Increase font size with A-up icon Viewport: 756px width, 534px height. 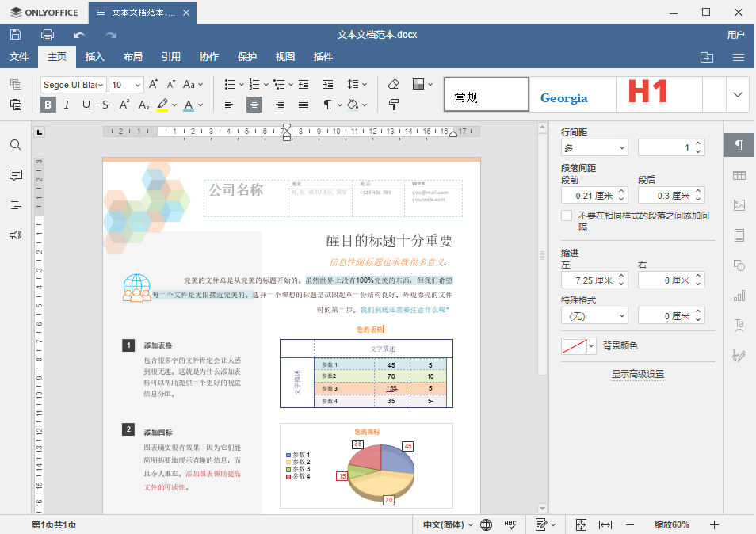pyautogui.click(x=153, y=84)
